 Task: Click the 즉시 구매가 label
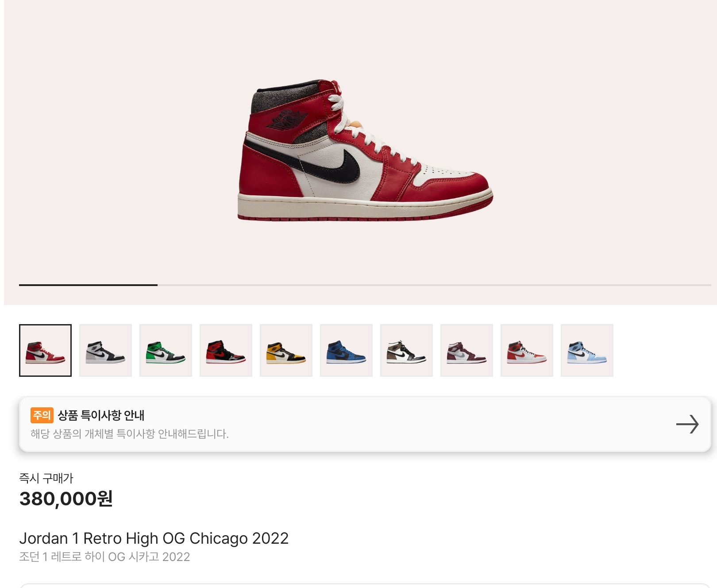pyautogui.click(x=46, y=478)
